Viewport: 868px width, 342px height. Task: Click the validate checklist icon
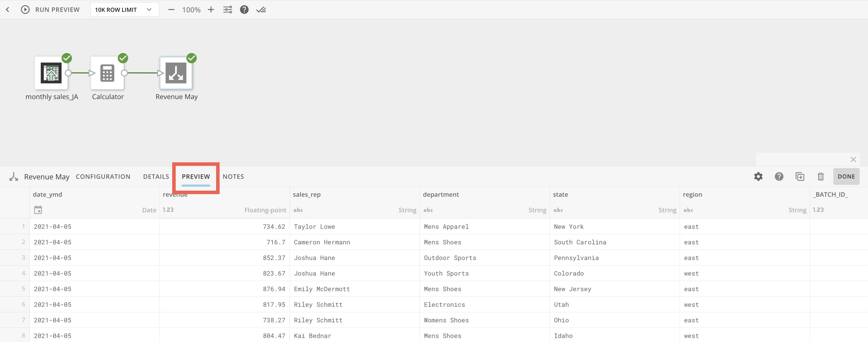pos(261,10)
